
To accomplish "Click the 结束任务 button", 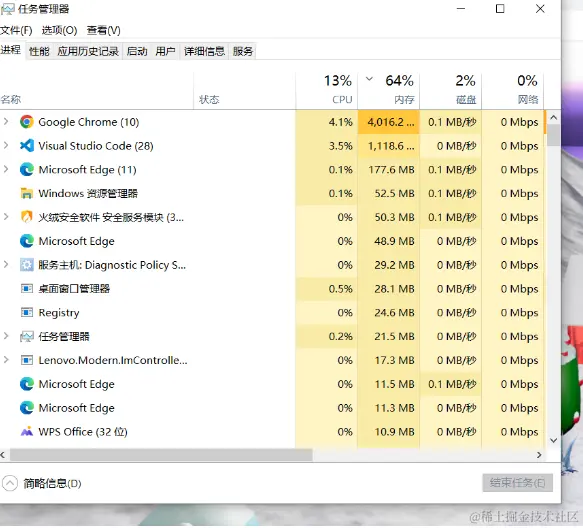I will coord(518,483).
